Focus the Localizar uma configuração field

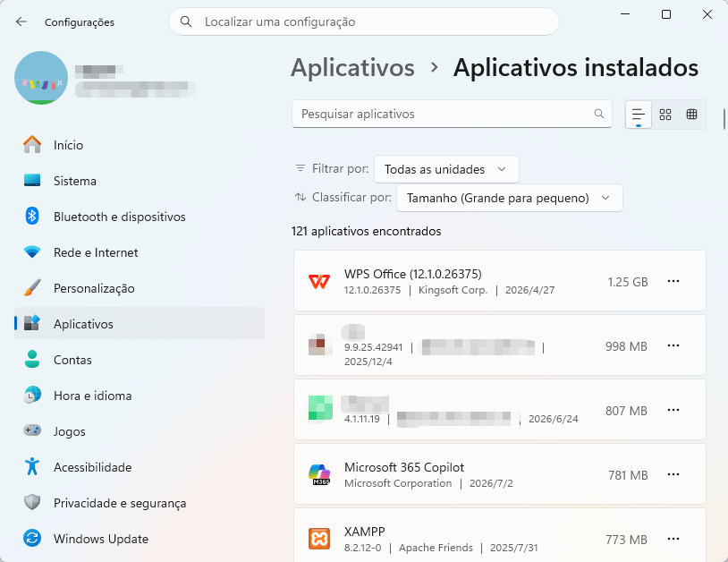363,21
